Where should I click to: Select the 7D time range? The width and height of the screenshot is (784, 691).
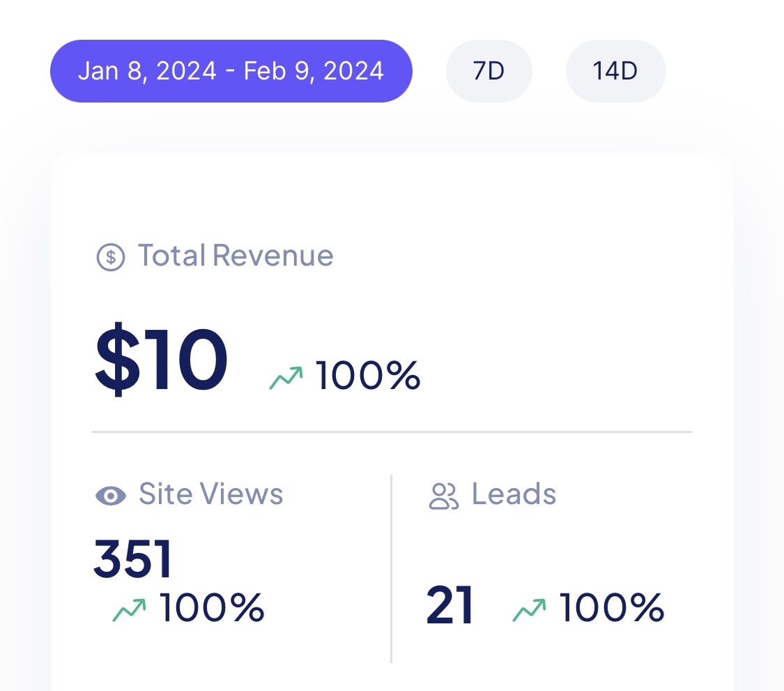coord(489,71)
